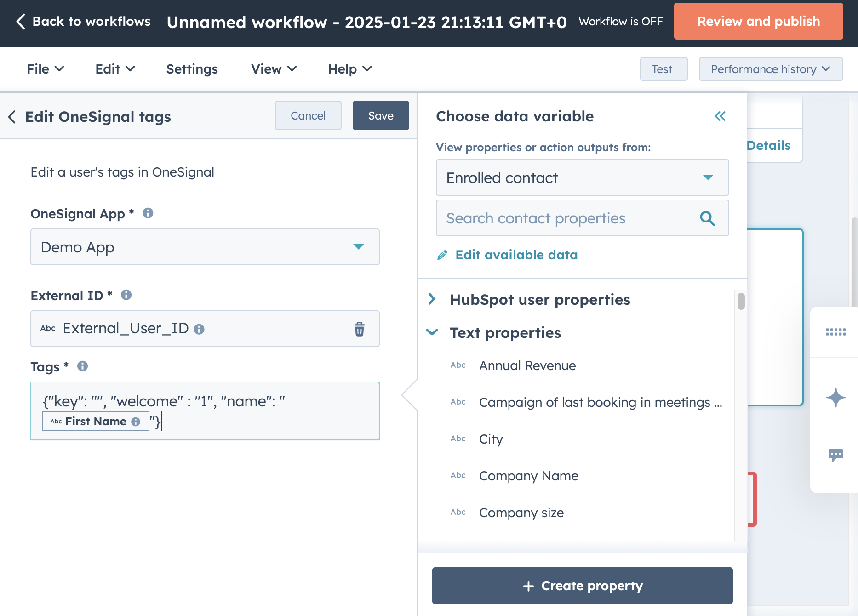Click info icon on External_User_ID token
The width and height of the screenshot is (858, 616).
[x=199, y=329]
